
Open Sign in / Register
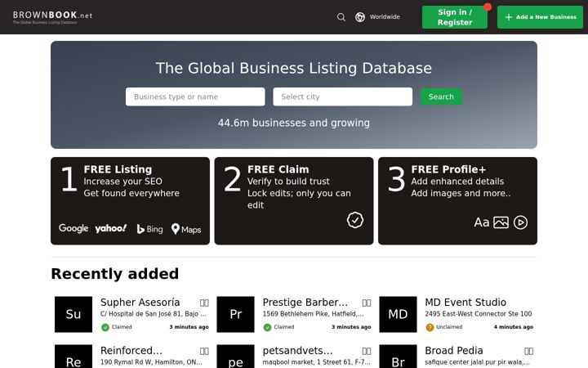(455, 17)
